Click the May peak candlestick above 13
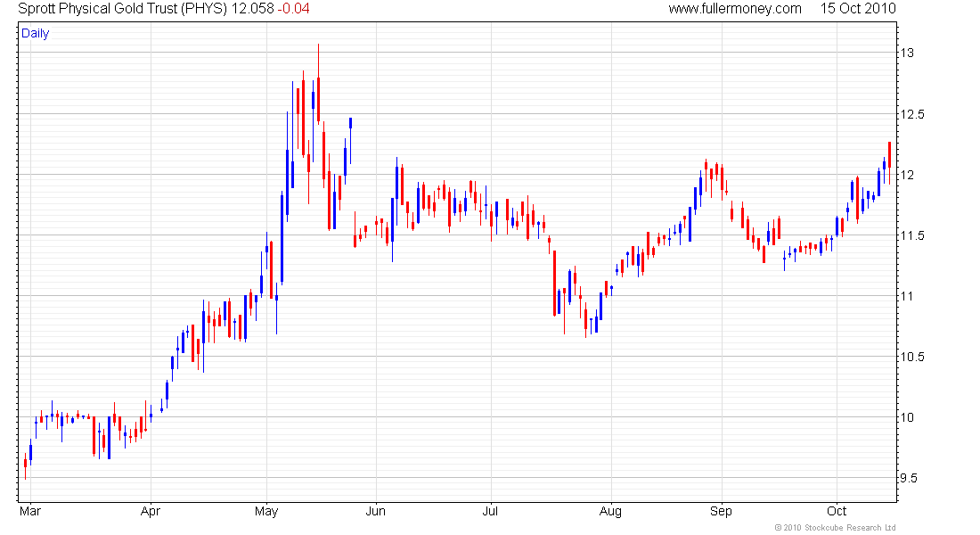The height and width of the screenshot is (535, 980). click(318, 85)
